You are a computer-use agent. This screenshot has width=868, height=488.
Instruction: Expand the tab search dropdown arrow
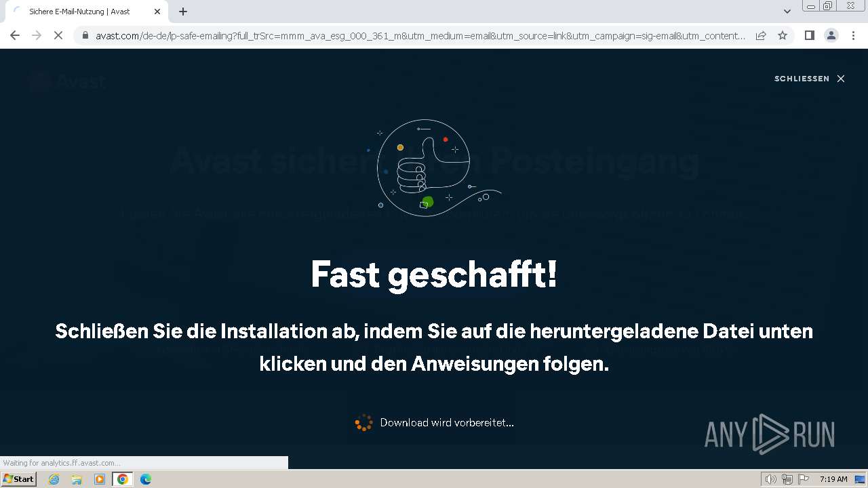click(x=787, y=12)
